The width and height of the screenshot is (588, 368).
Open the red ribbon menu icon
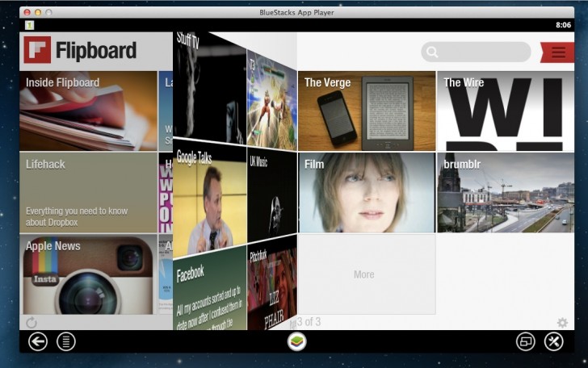pos(557,52)
